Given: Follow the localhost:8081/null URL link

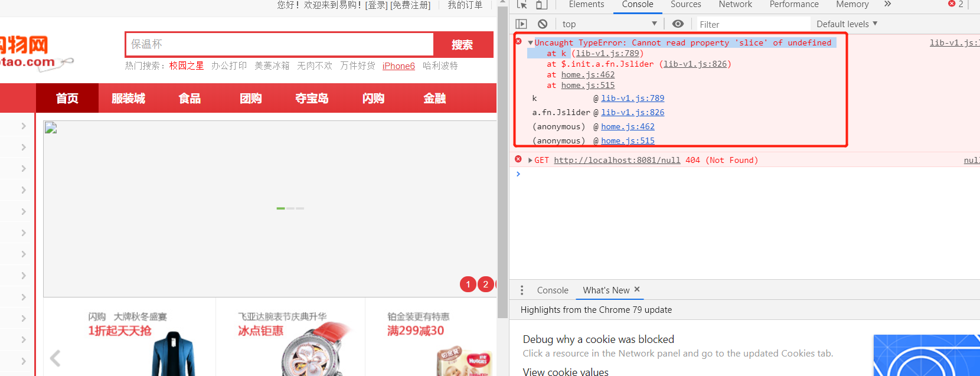Looking at the screenshot, I should (617, 160).
